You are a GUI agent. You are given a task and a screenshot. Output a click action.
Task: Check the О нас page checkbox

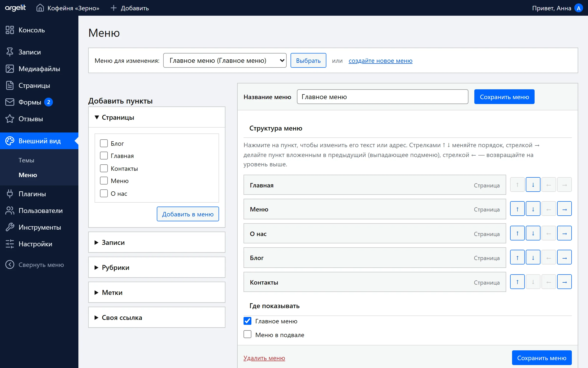(x=104, y=193)
